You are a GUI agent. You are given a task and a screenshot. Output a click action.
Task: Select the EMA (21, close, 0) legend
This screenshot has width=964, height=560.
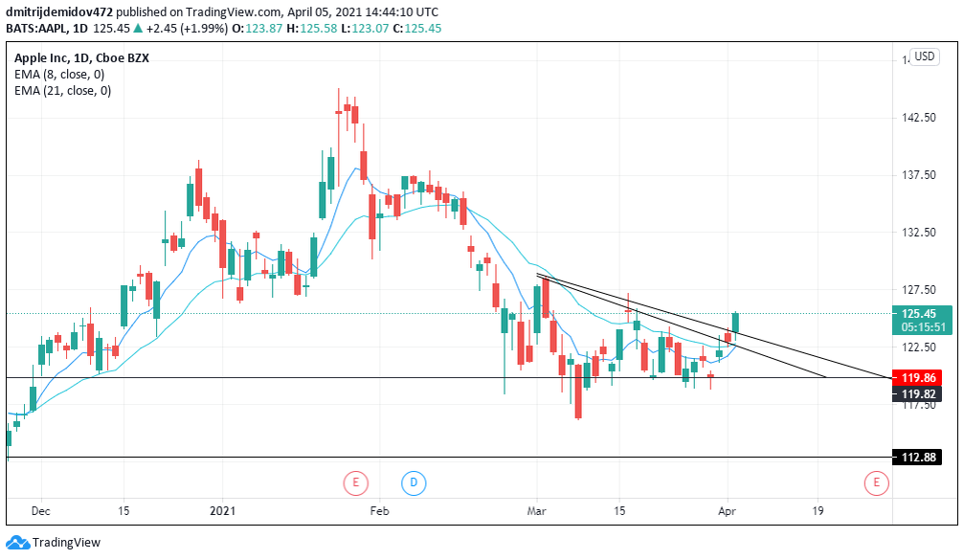point(63,91)
